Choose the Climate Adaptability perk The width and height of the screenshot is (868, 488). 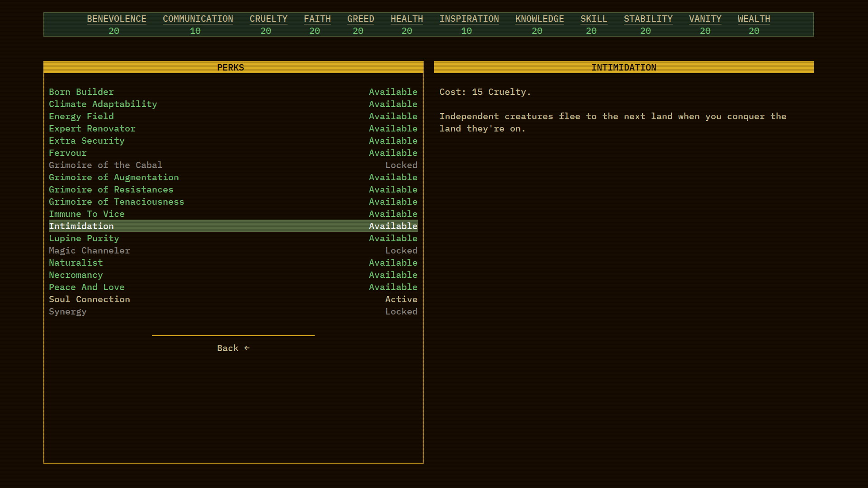103,104
